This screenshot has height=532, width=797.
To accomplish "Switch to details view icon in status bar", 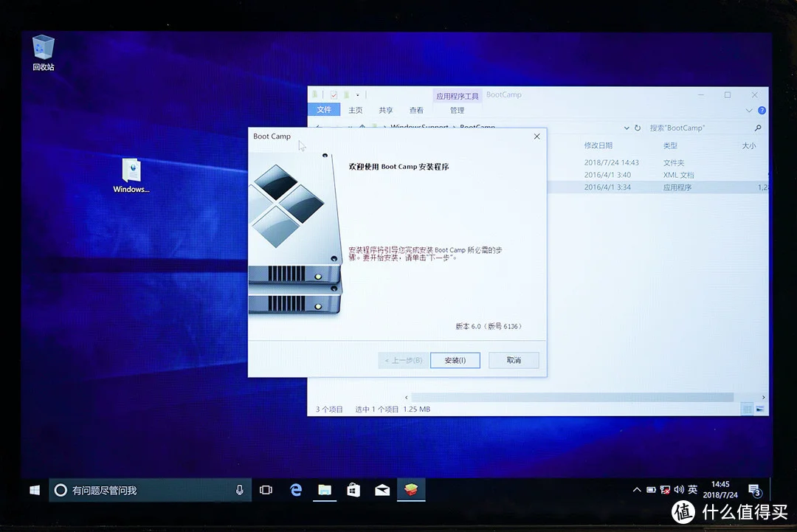I will click(747, 409).
